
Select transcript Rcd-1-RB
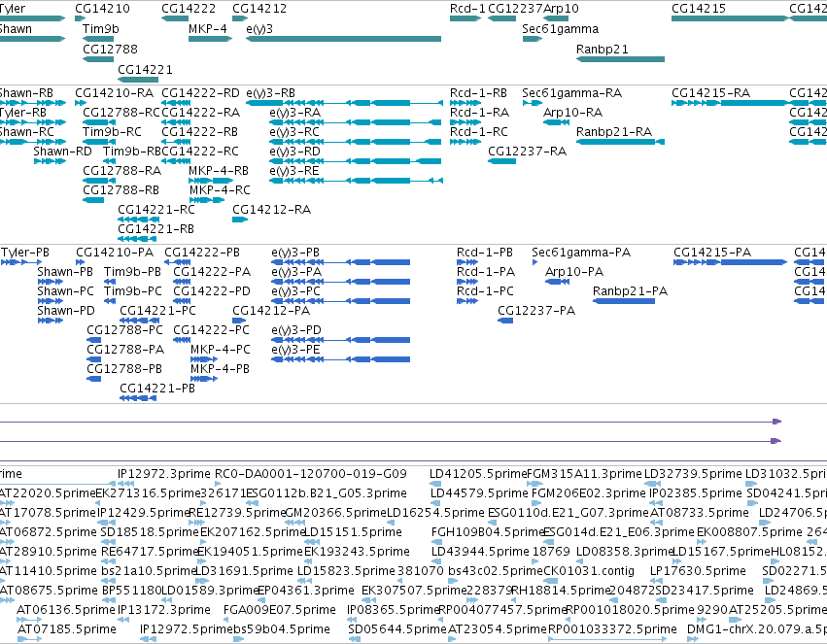(x=465, y=103)
